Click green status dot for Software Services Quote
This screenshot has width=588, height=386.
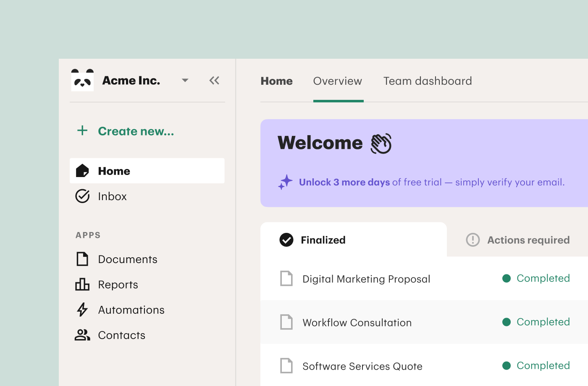pos(507,365)
